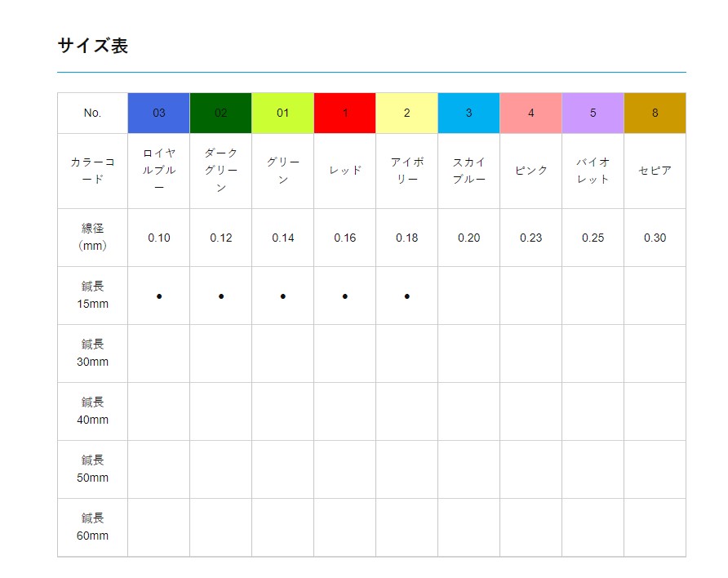Click the 15mm bullet in royal blue column
Image resolution: width=728 pixels, height=578 pixels.
point(159,296)
